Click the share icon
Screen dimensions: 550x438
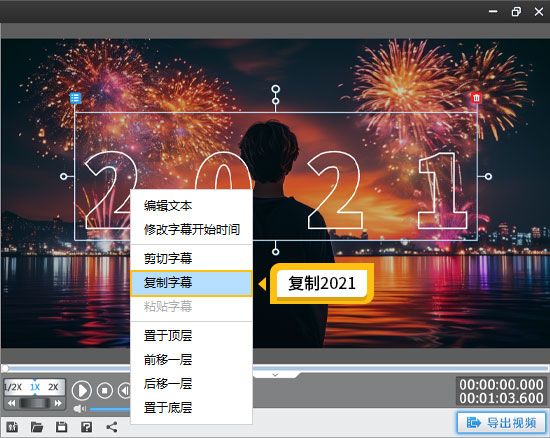click(112, 427)
